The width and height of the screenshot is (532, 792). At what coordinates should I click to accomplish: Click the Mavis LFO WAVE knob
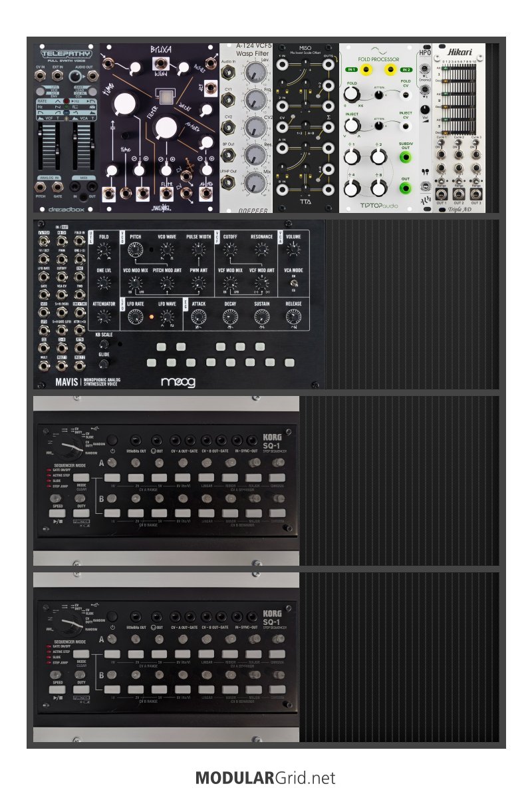(166, 317)
